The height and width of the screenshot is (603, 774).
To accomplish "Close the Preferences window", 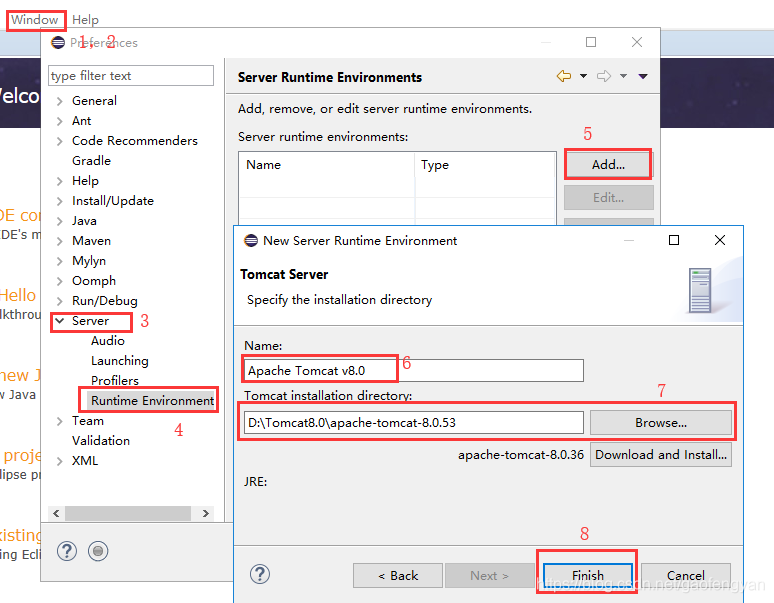I will [637, 42].
